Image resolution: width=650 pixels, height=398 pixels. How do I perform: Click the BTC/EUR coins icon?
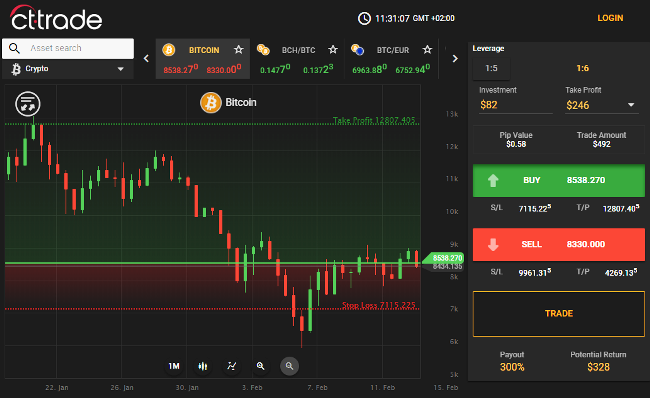tap(357, 50)
